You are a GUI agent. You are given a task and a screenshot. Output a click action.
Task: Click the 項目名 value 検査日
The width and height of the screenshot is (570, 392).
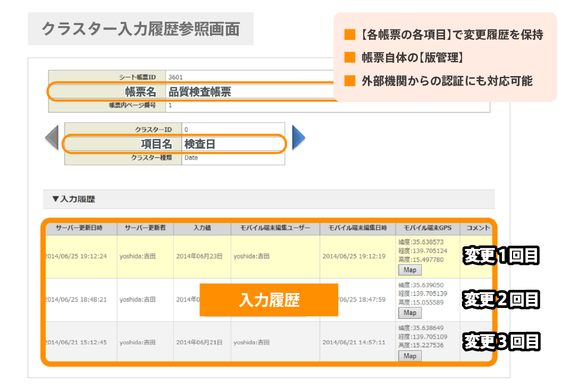(x=200, y=144)
